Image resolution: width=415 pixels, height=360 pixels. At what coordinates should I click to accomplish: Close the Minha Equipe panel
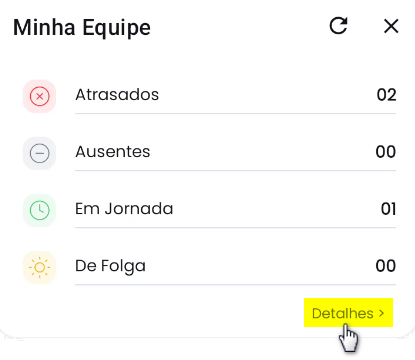[391, 26]
